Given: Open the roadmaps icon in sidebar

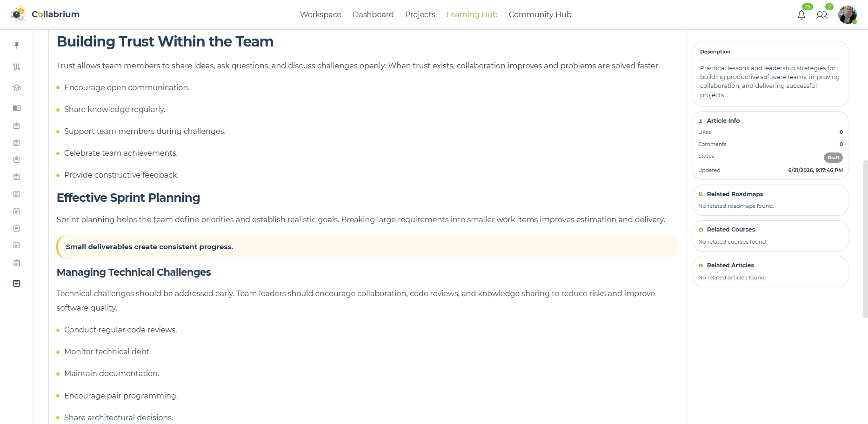Looking at the screenshot, I should click(x=17, y=66).
